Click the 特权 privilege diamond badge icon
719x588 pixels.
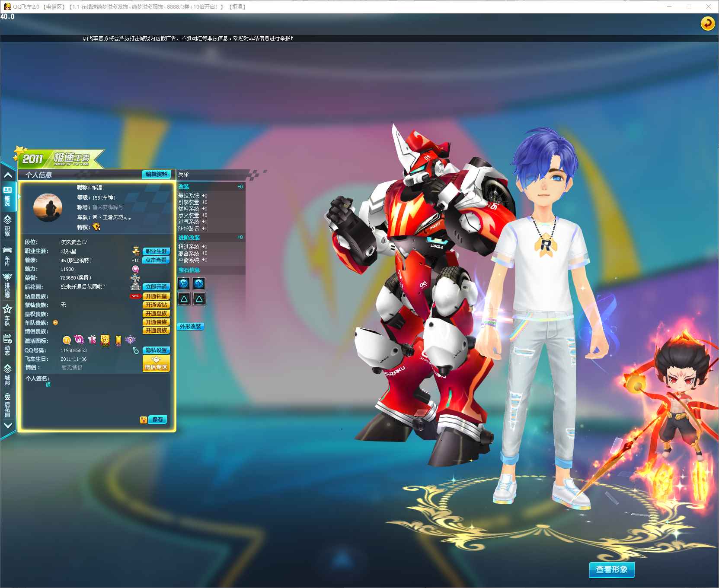[96, 227]
